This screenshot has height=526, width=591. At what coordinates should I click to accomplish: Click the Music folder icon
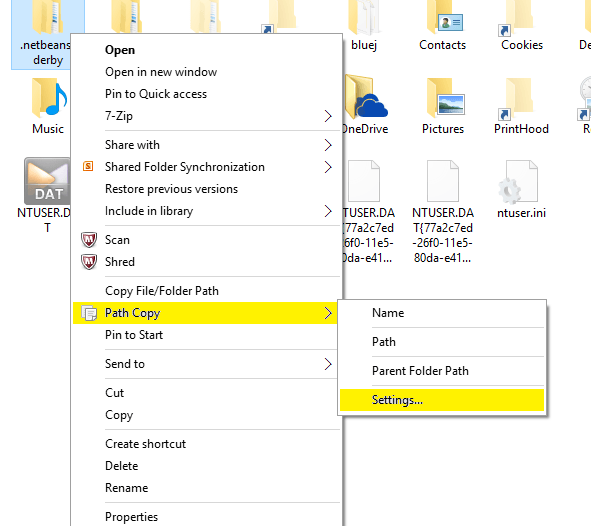[x=49, y=98]
